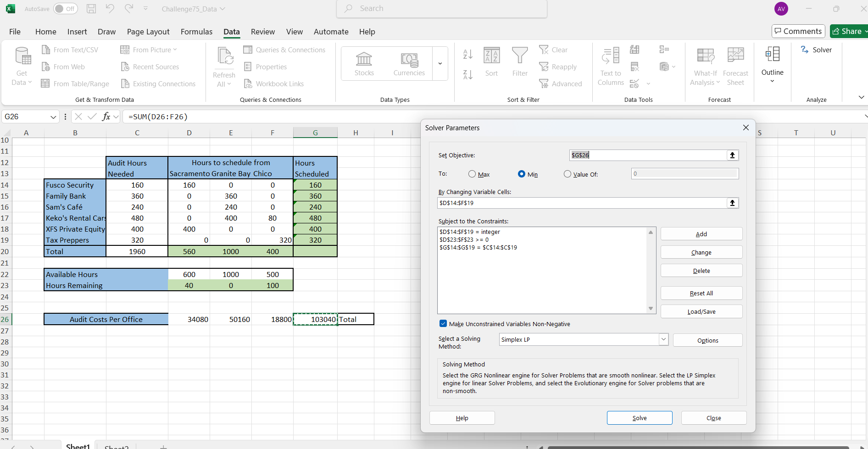Viewport: 868px width, 449px height.
Task: Select the Max radio button
Action: pyautogui.click(x=472, y=174)
